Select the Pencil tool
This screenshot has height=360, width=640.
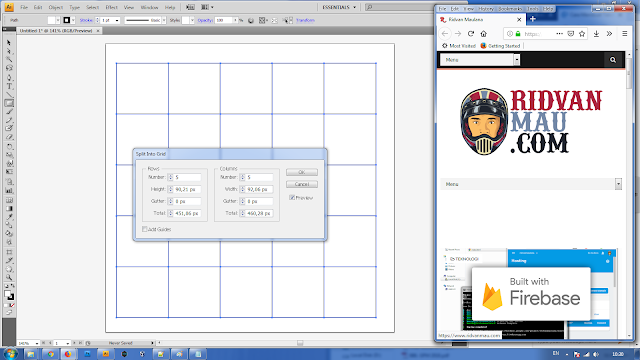(9, 120)
